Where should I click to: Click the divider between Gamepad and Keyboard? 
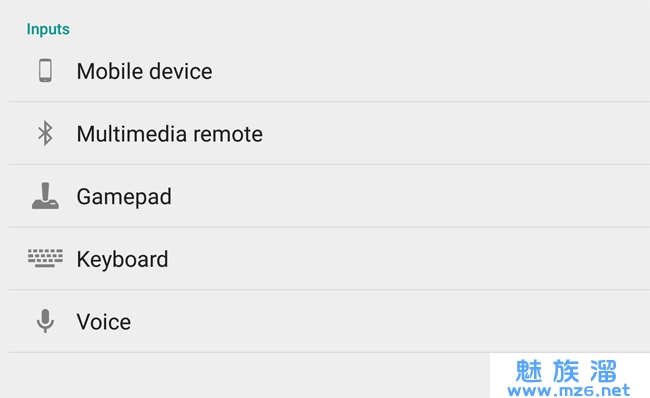point(330,227)
